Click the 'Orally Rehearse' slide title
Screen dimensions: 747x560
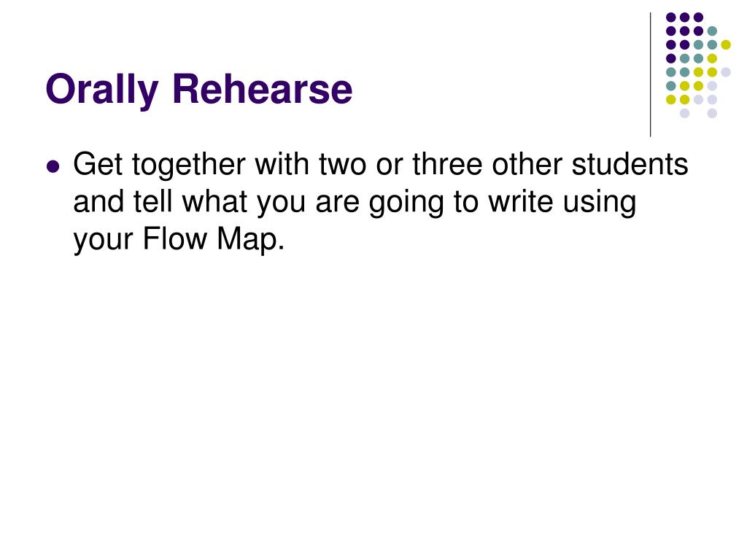click(x=198, y=90)
